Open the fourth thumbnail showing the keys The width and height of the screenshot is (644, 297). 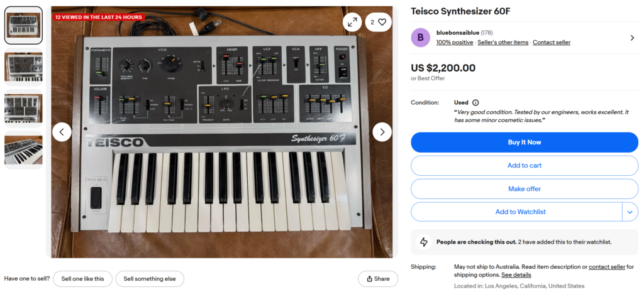click(x=24, y=151)
